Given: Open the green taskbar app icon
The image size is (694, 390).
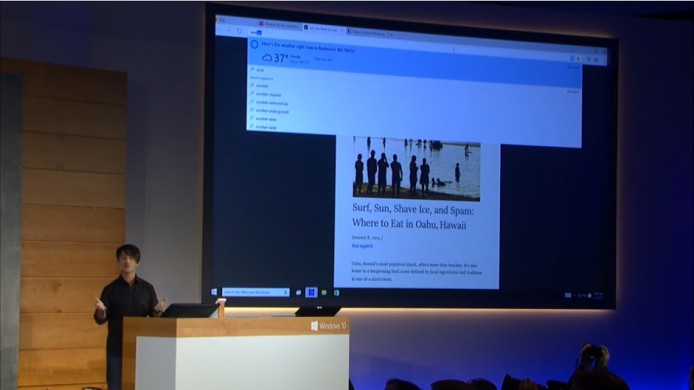Looking at the screenshot, I should (x=324, y=293).
